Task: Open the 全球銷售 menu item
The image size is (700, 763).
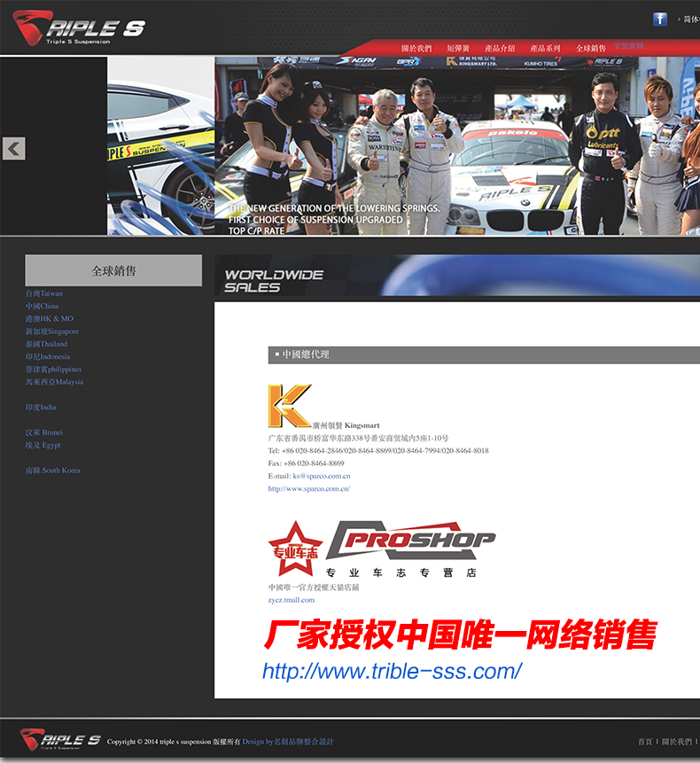Action: click(x=590, y=48)
